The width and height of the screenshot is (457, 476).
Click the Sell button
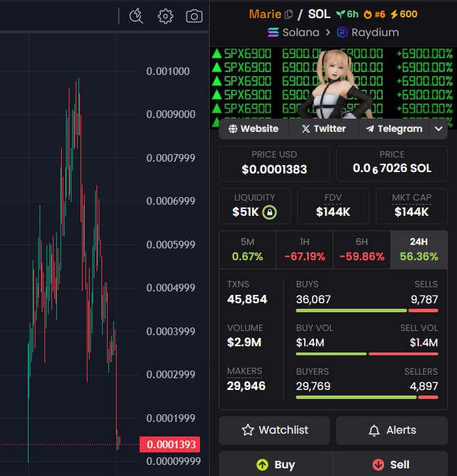coord(390,464)
